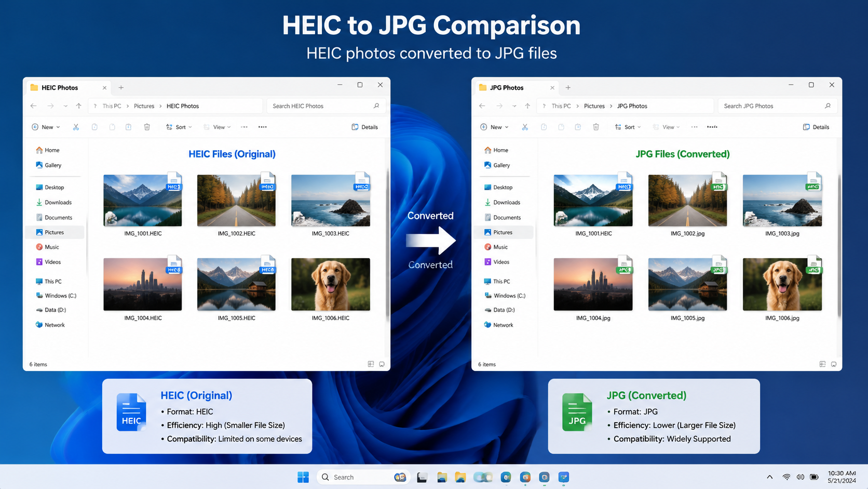Go up one folder in HEIC Photos window
Screen dimensions: 868x489
click(79, 106)
